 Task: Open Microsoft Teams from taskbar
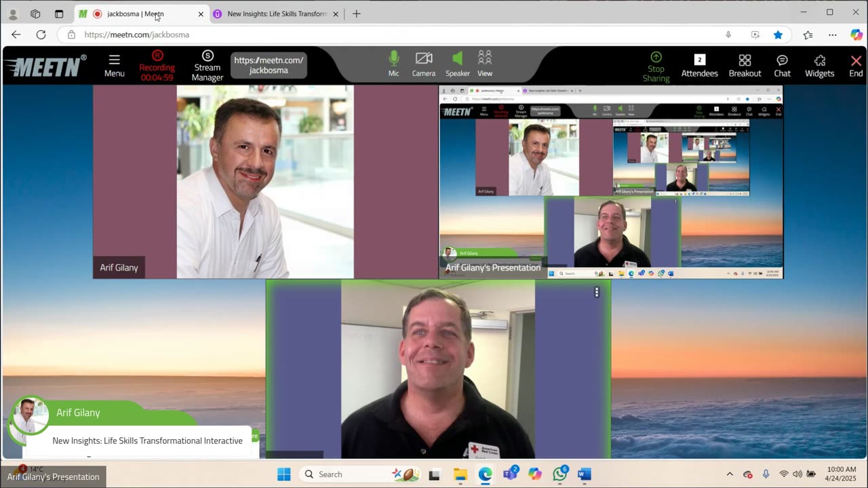(x=510, y=474)
